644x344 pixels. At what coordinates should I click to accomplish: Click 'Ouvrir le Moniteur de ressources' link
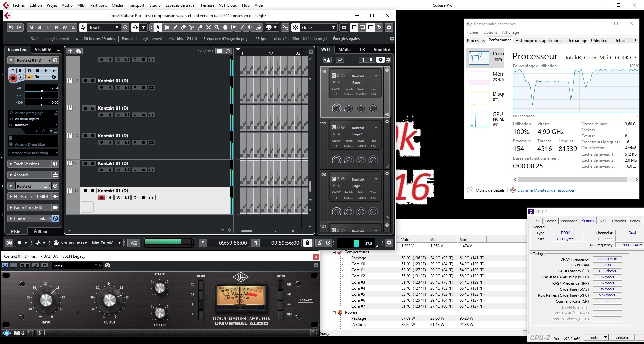click(546, 190)
